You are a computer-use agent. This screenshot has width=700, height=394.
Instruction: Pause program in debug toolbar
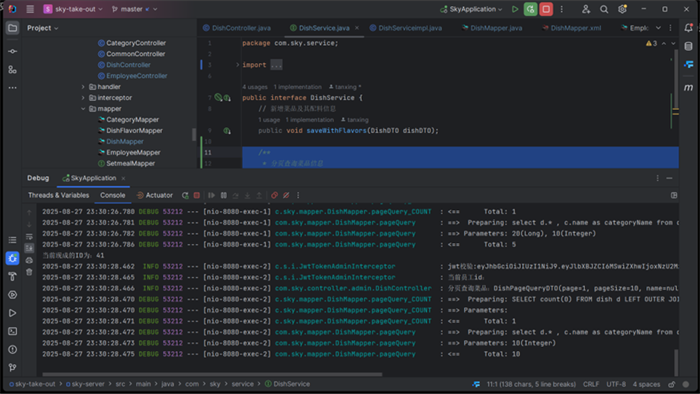coord(224,195)
